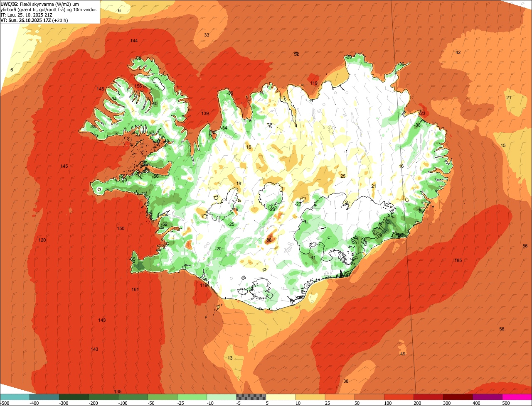
Task: Pick the legend swatch between 25 and 50
Action: [340, 397]
